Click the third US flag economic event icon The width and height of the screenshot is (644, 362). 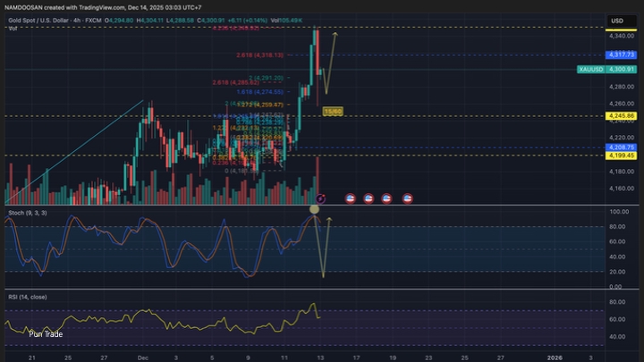386,198
